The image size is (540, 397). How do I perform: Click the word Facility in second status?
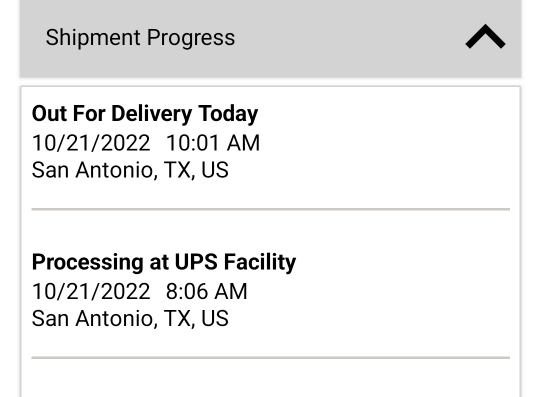coord(260,262)
